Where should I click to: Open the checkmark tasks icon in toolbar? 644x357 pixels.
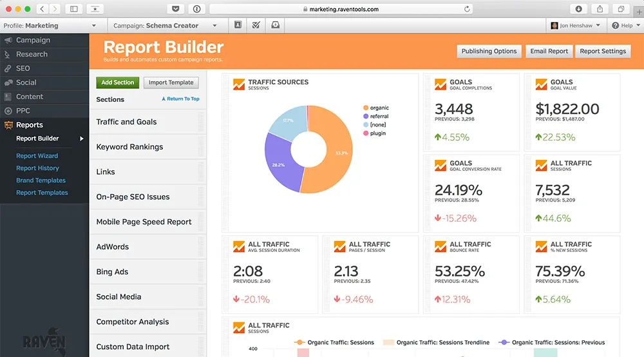click(x=256, y=25)
